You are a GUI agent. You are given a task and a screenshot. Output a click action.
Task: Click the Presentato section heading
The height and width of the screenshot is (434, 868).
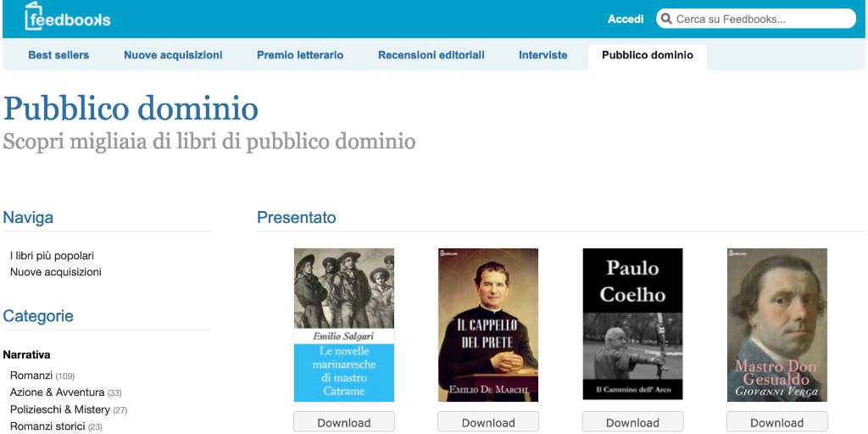point(296,218)
